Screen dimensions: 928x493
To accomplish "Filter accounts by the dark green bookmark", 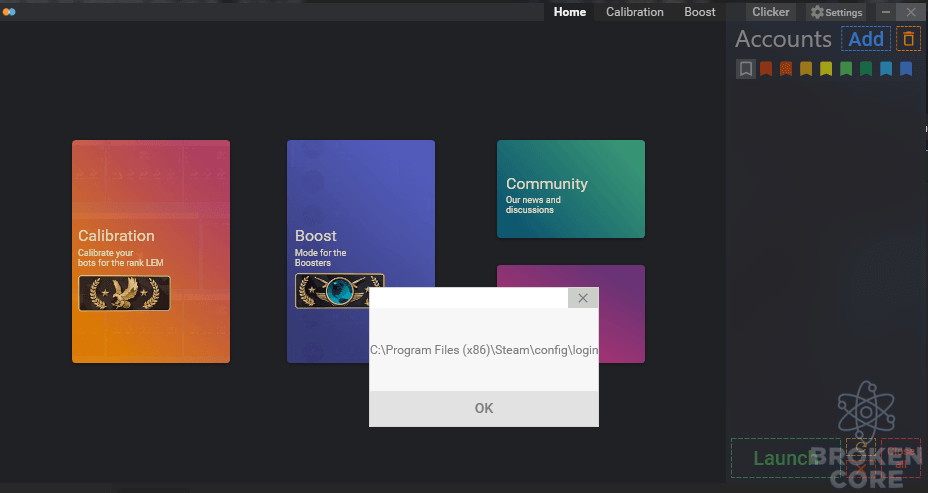I will (866, 69).
